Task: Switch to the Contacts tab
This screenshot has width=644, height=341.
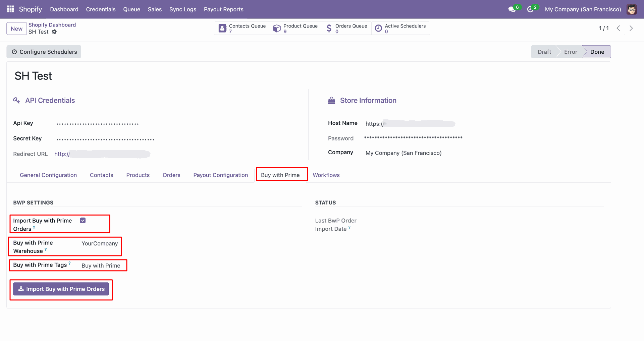Action: (x=102, y=175)
